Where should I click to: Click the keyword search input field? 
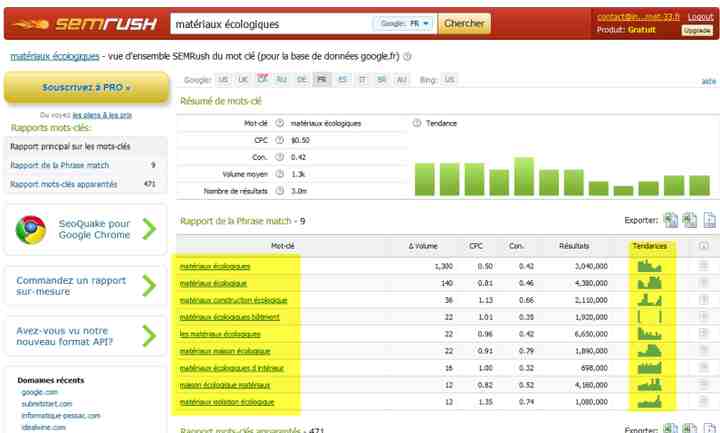(x=271, y=24)
